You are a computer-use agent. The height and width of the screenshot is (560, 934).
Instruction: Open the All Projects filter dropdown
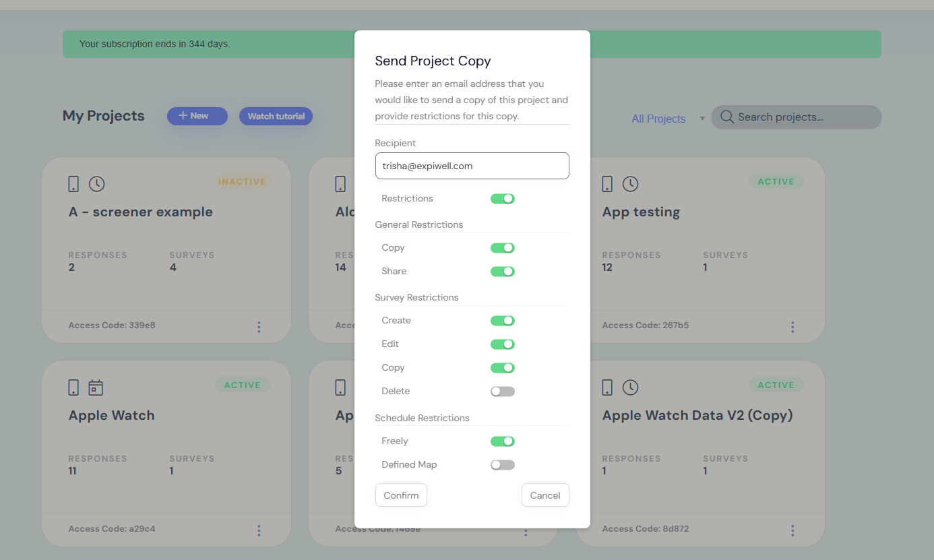[668, 119]
